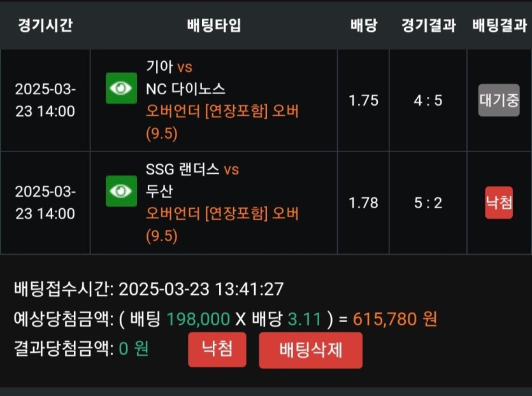Click the red 낙첨 badge in SSG row

coord(499,202)
